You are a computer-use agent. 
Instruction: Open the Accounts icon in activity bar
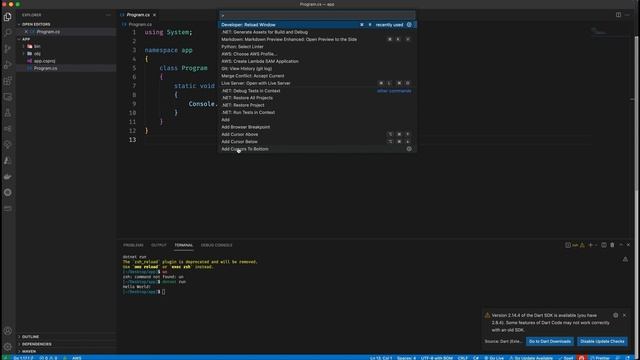point(8,331)
